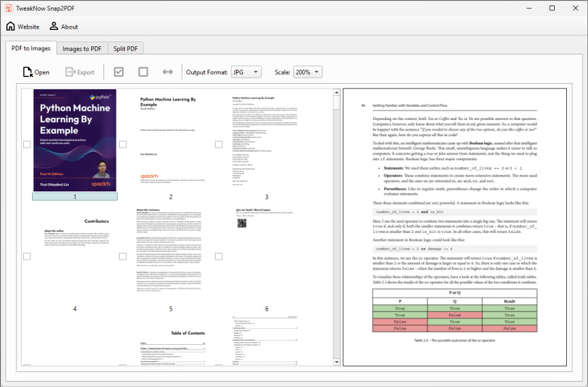Click the grayed Export button
The height and width of the screenshot is (387, 588).
point(80,72)
